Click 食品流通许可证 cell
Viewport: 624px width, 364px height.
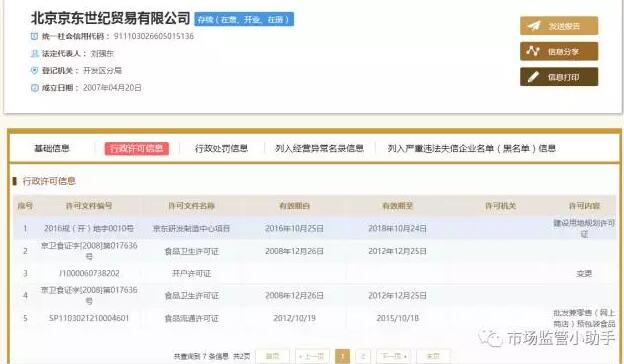[x=191, y=318]
